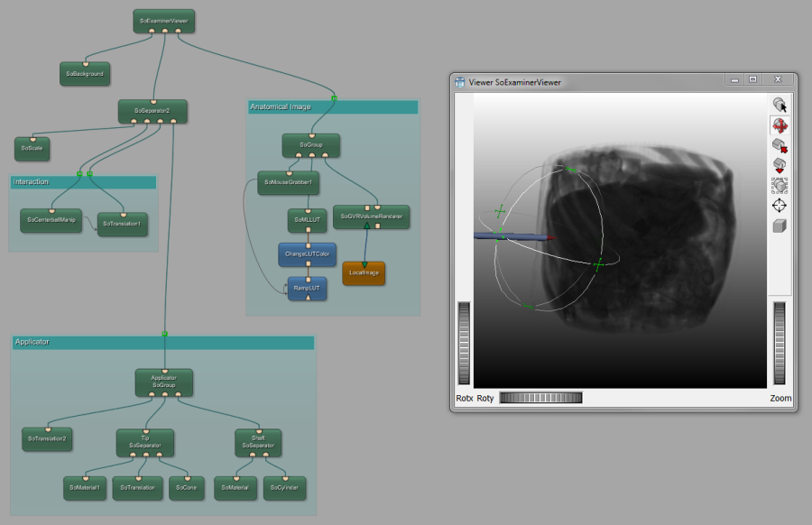Select the SoCenterballManip node
The height and width of the screenshot is (525, 812).
(51, 219)
